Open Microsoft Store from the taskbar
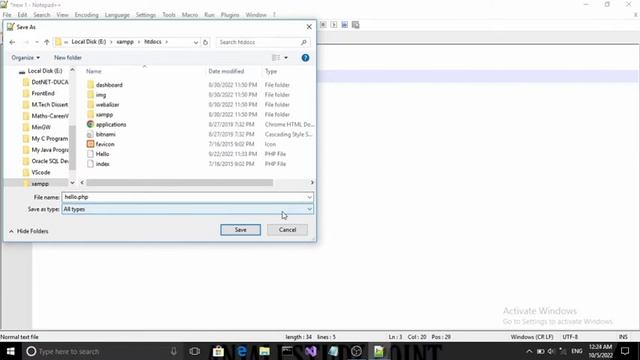This screenshot has width=640, height=360. point(218,351)
